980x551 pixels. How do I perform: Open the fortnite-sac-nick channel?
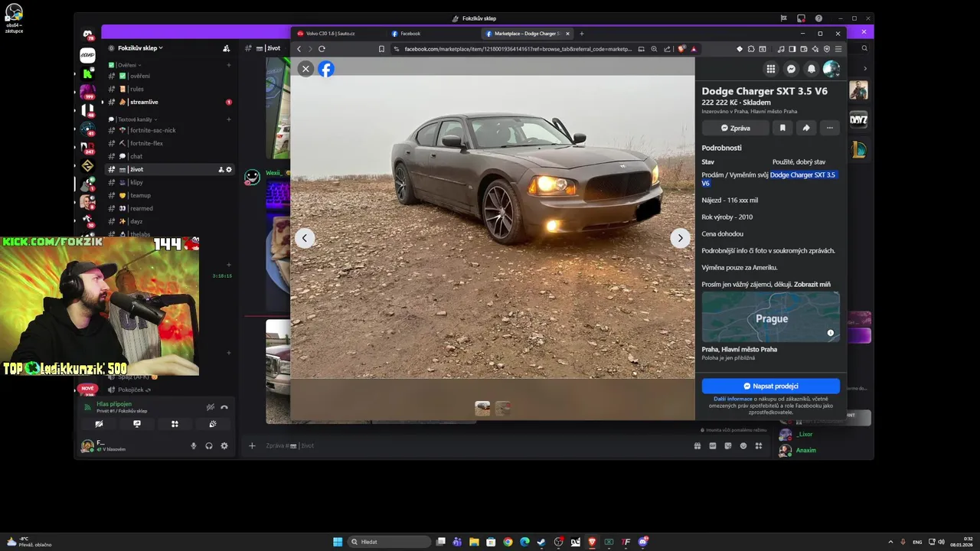click(169, 130)
